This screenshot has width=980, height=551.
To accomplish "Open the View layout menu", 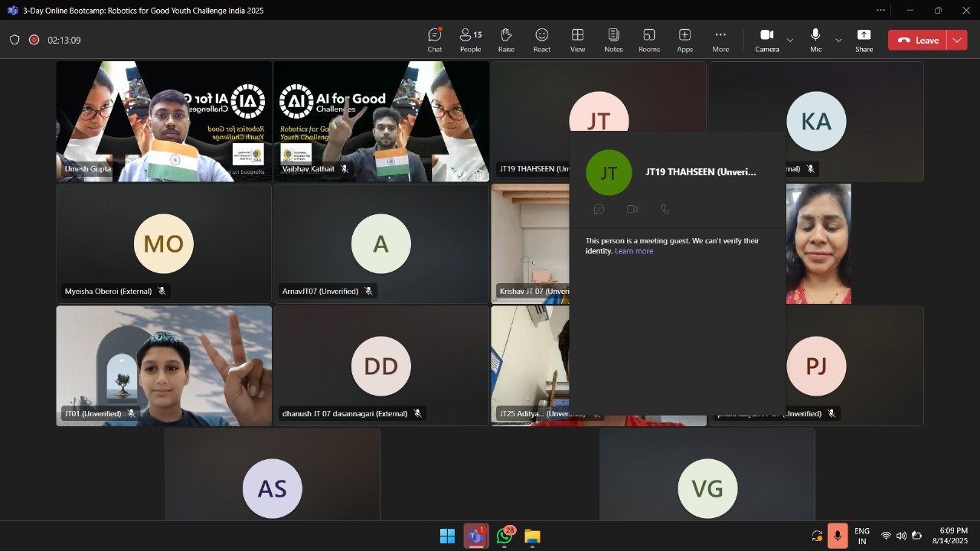I will point(577,40).
